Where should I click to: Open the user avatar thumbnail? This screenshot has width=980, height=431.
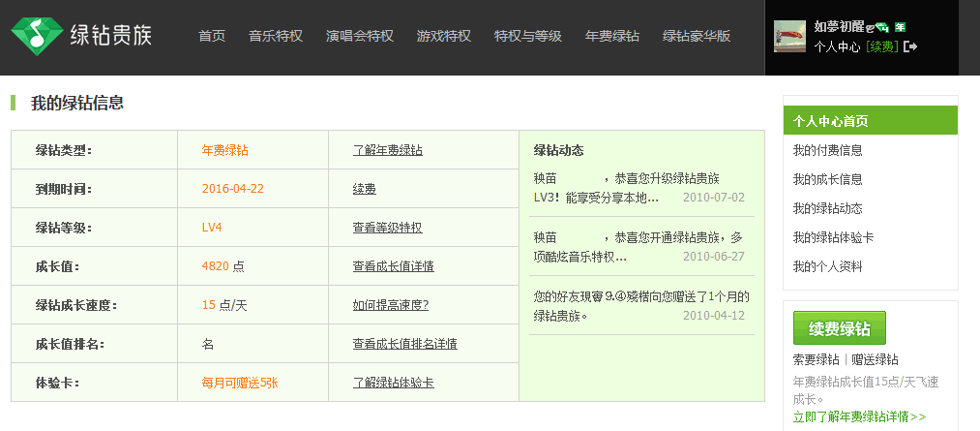[790, 36]
